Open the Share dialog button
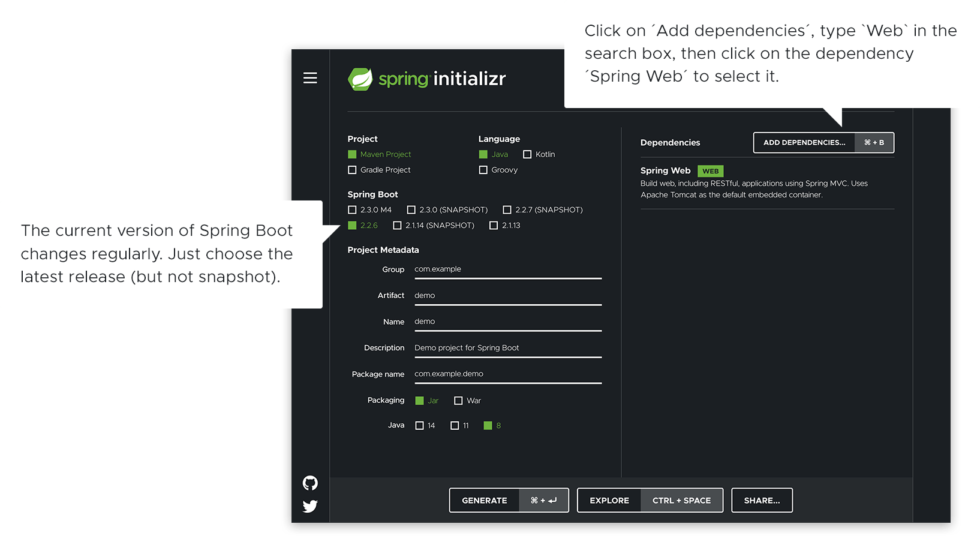The image size is (980, 536). tap(762, 500)
